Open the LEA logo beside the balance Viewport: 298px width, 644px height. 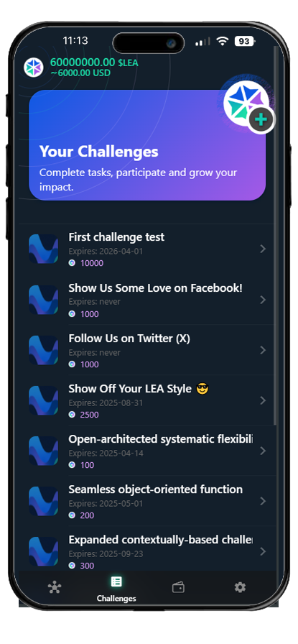point(34,68)
